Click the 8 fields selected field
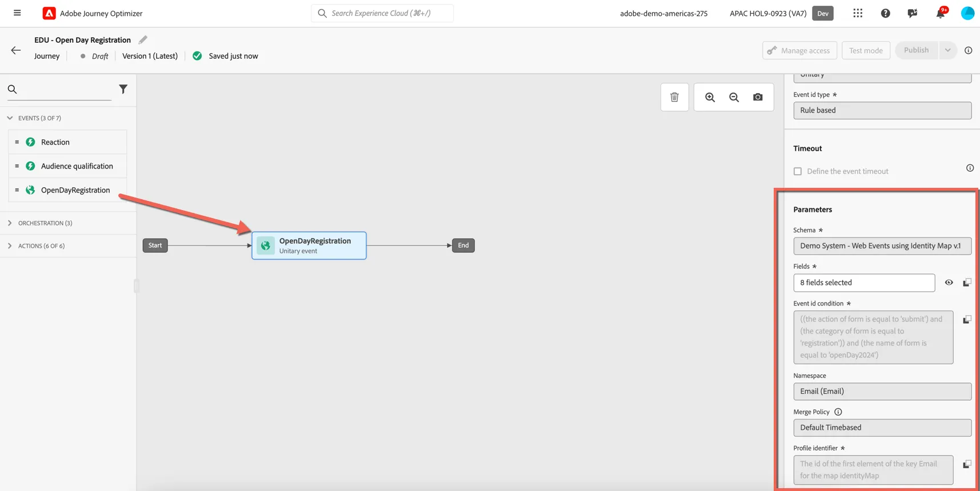The height and width of the screenshot is (491, 980). point(864,283)
